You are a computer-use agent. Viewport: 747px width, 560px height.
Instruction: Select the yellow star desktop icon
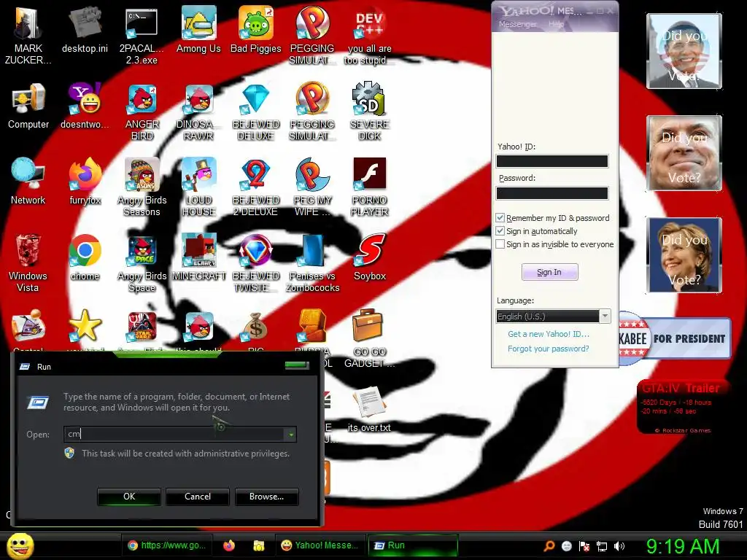(x=85, y=326)
